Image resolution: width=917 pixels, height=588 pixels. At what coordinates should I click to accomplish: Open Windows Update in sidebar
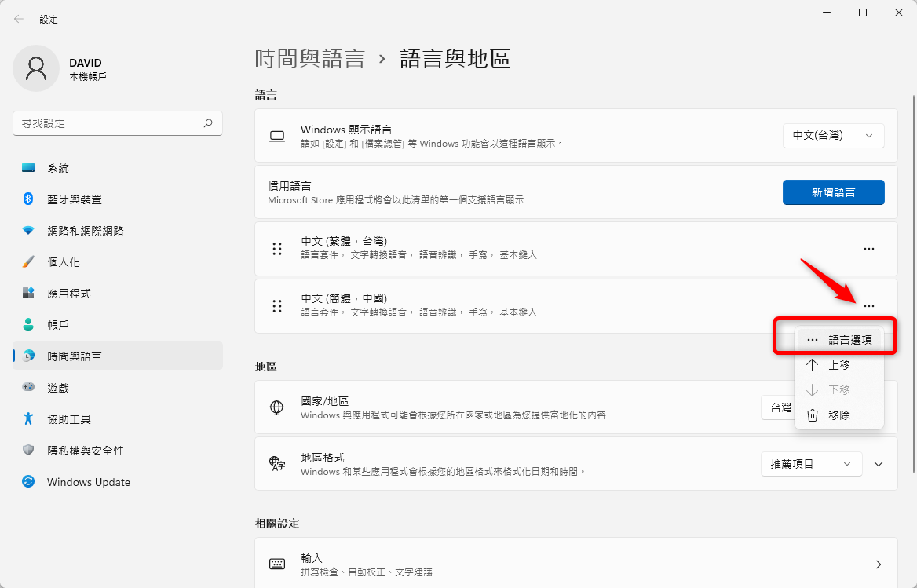click(118, 482)
